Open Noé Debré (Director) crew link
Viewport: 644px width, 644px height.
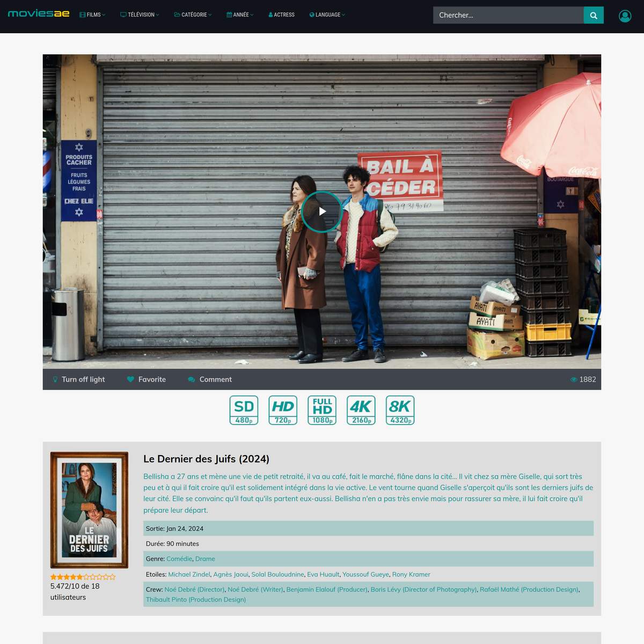click(194, 589)
